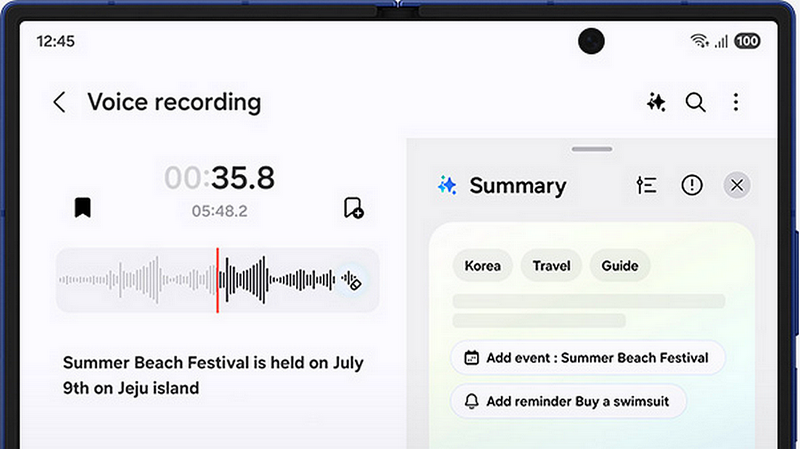800x449 pixels.
Task: Go back using the back arrow
Action: click(x=60, y=102)
